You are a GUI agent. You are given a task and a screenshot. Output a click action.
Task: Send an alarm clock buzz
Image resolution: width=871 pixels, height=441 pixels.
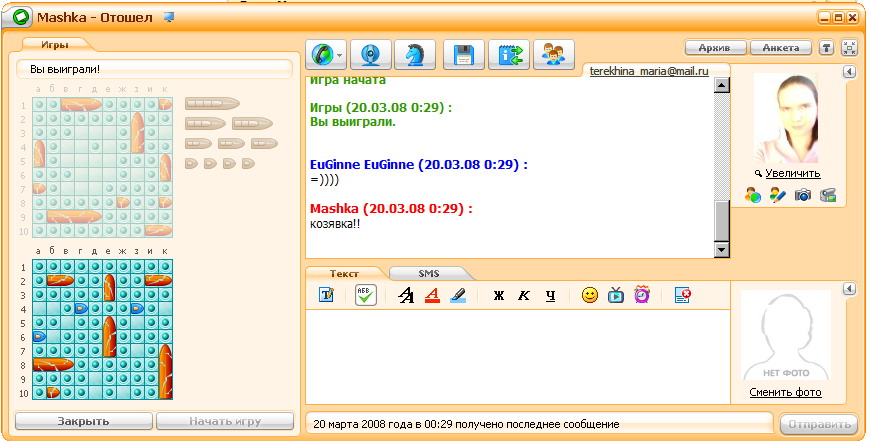pos(642,294)
